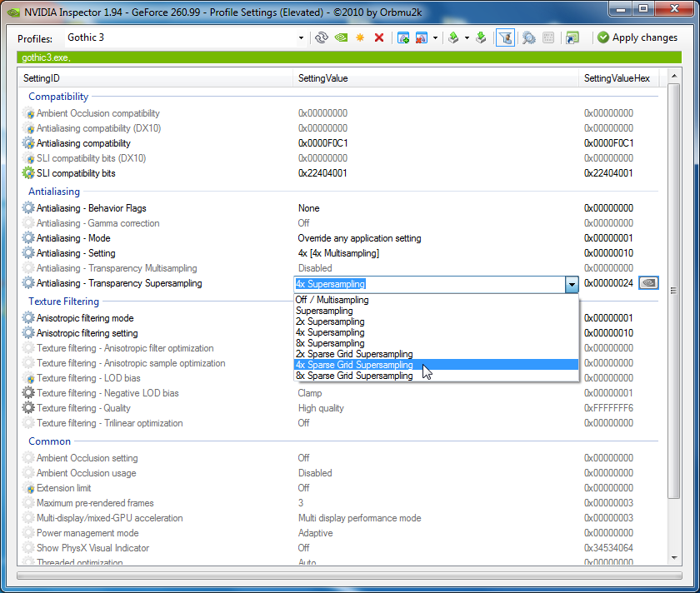Click the remove application from profile icon
Screen dimensions: 700x593
[422, 37]
